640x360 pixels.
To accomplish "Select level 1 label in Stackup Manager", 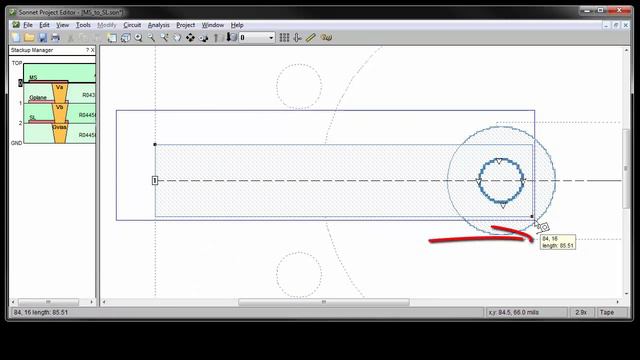I will coord(20,103).
